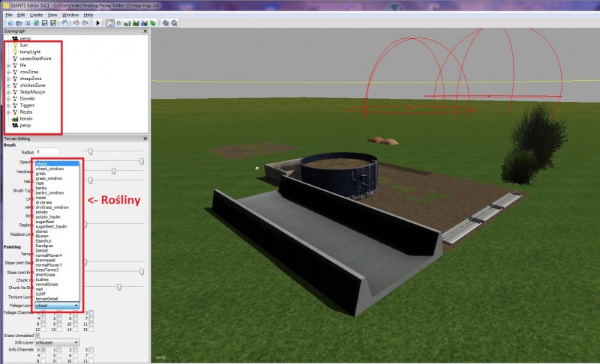Screen dimensions: 600x364
Task: Click the Redo toolbar icon
Action: pyautogui.click(x=85, y=23)
